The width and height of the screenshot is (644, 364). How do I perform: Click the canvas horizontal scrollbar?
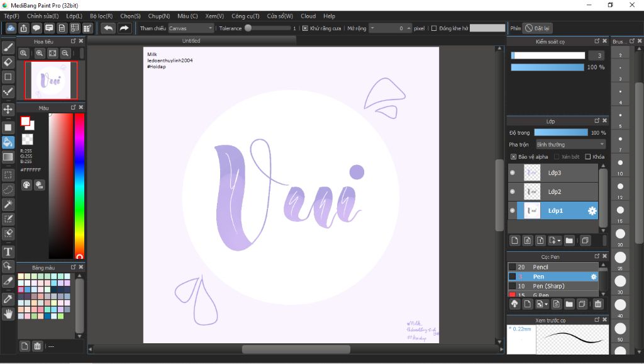[296, 349]
